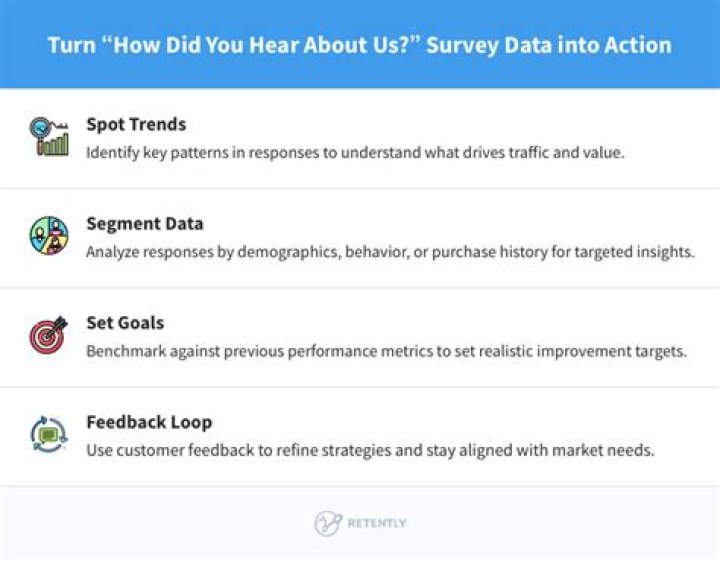The width and height of the screenshot is (720, 561).
Task: Click the Spot Trends magnifier chart icon
Action: [x=49, y=137]
